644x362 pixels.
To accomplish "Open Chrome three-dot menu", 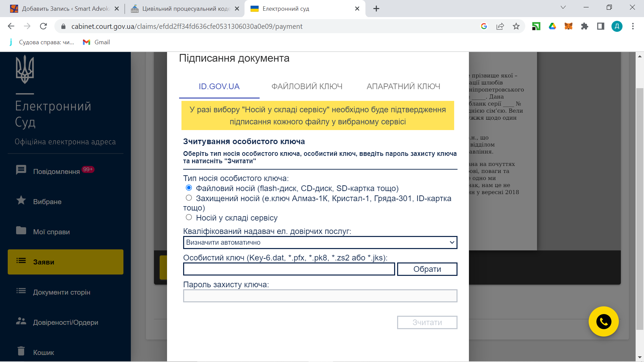I will coord(633,26).
